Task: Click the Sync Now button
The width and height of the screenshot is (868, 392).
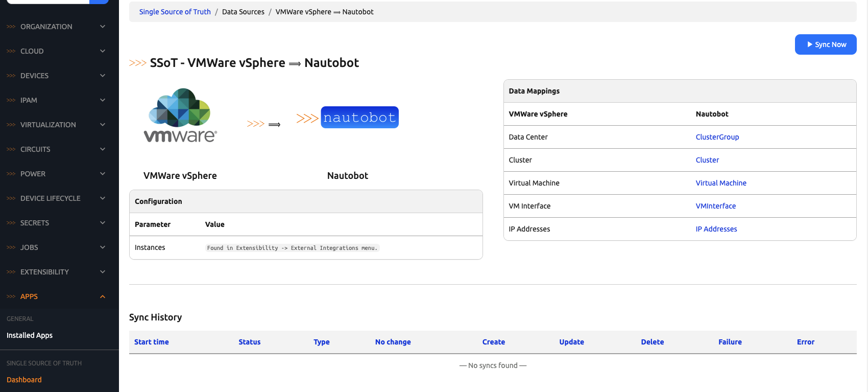Action: click(825, 44)
